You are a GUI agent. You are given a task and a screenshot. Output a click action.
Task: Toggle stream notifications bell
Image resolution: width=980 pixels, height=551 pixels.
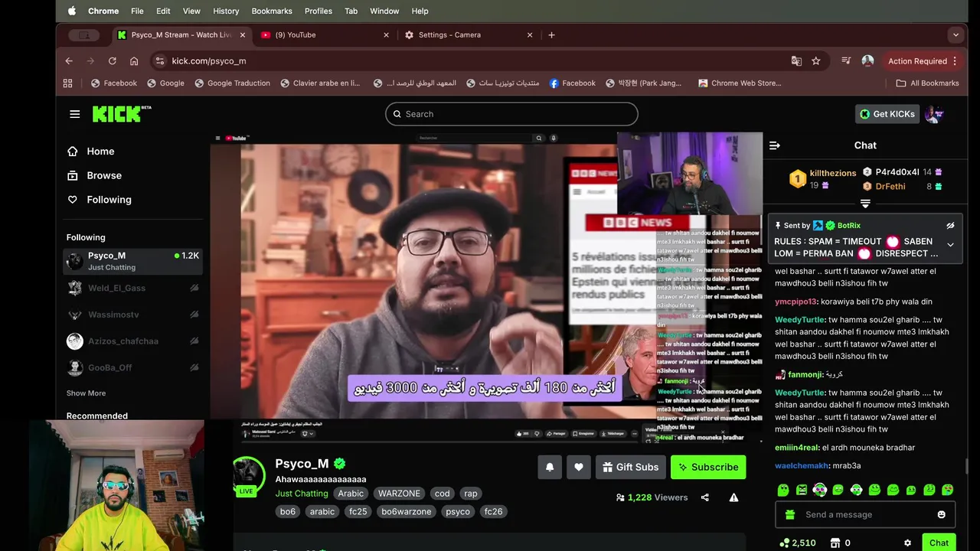(x=550, y=467)
